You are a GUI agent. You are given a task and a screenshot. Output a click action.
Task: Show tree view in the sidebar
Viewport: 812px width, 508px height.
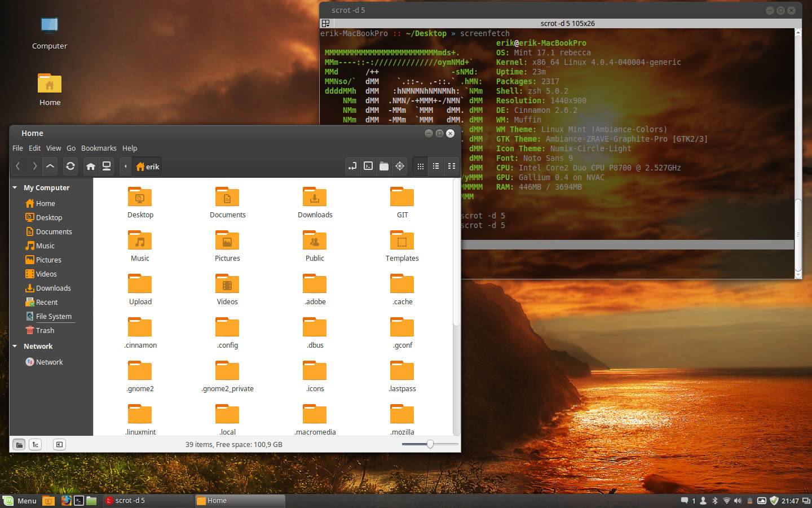click(35, 445)
